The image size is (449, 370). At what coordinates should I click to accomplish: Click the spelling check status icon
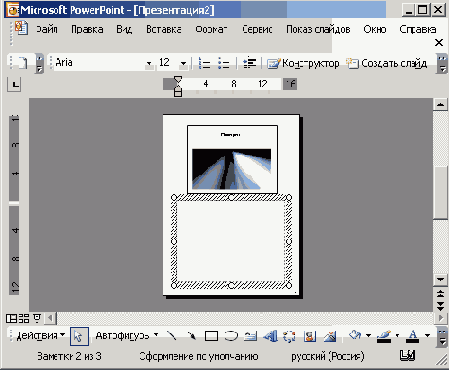(x=407, y=356)
